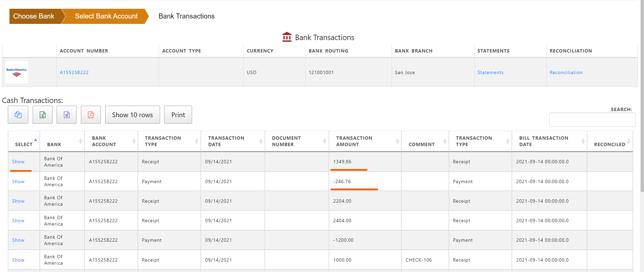The height and width of the screenshot is (272, 644).
Task: Select the amount -246.76 cell
Action: pos(365,181)
